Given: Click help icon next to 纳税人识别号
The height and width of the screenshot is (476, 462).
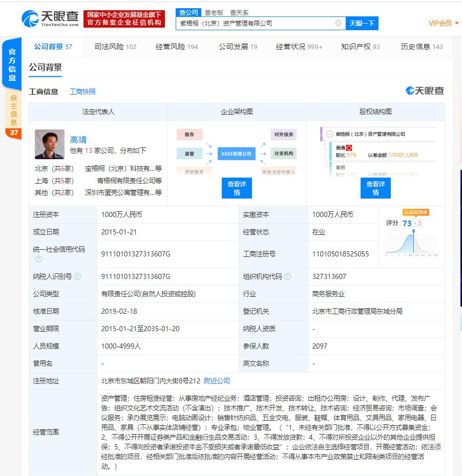Looking at the screenshot, I should click(77, 276).
